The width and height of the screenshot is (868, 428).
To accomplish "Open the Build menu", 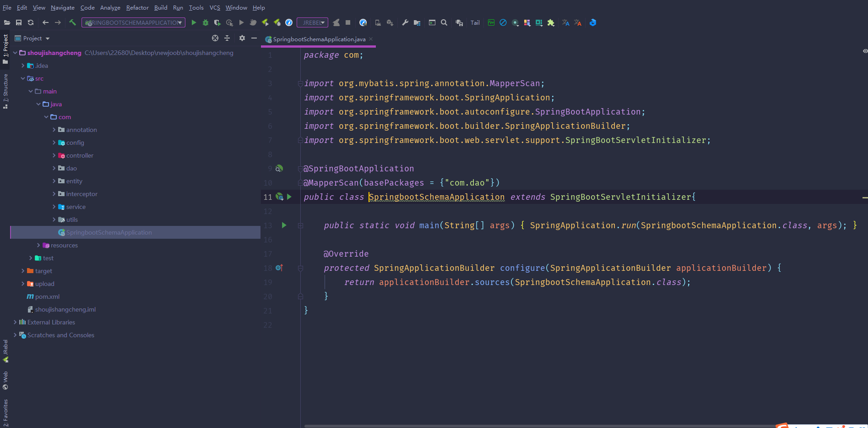I will point(161,7).
